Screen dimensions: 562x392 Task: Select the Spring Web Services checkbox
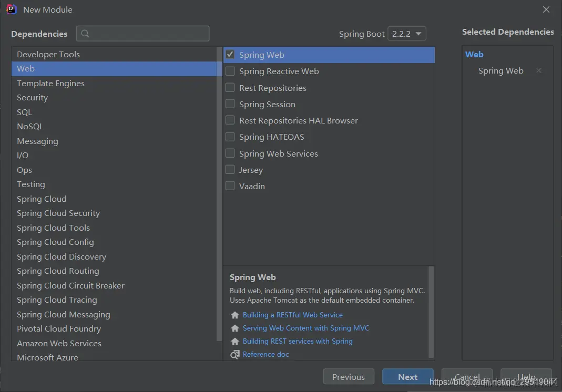click(x=230, y=153)
